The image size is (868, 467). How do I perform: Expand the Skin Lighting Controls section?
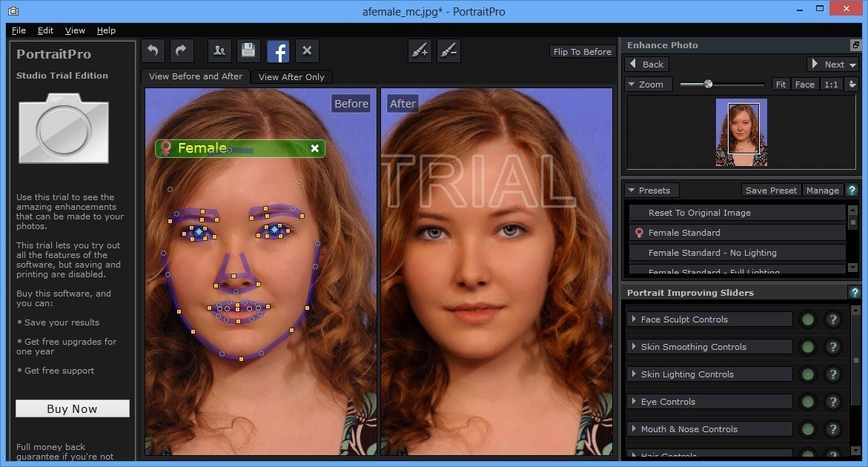point(687,374)
